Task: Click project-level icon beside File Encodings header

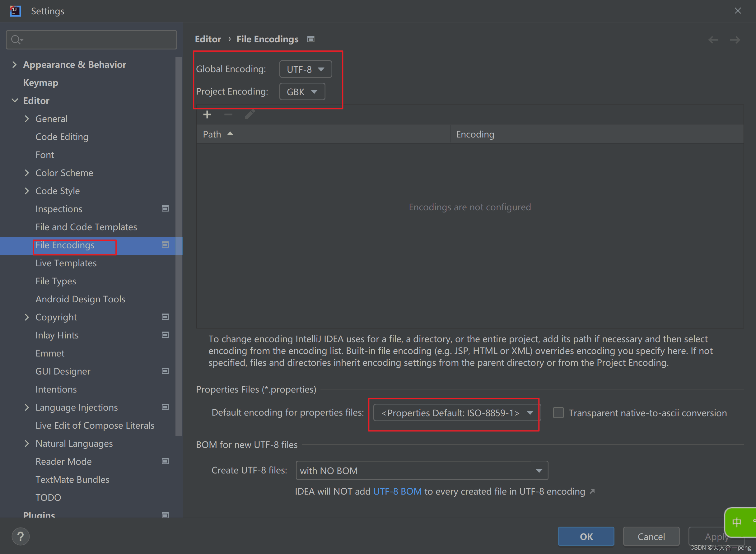Action: click(311, 40)
